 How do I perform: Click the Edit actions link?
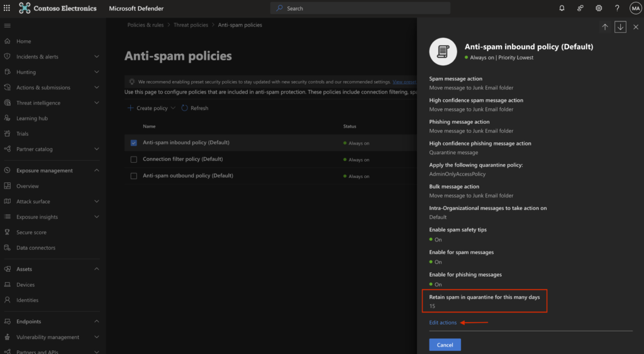443,323
